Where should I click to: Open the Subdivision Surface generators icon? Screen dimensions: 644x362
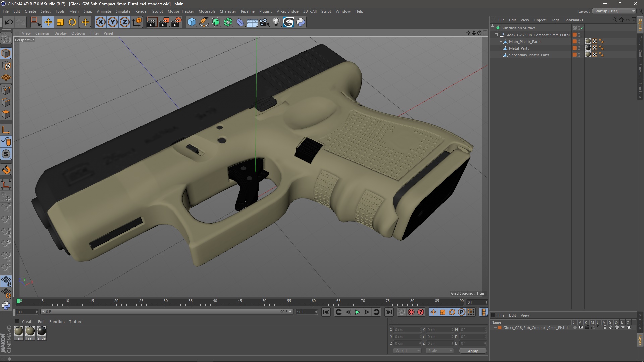(216, 22)
